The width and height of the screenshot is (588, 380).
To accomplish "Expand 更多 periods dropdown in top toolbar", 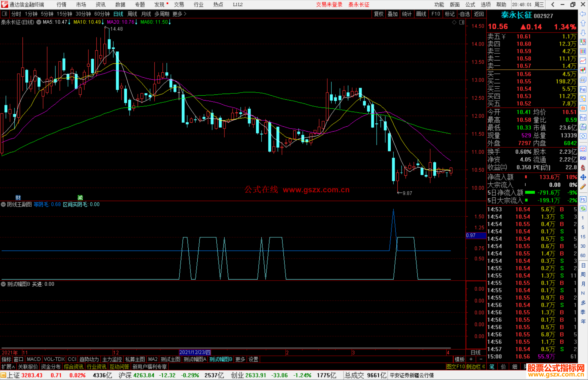I will [179, 14].
